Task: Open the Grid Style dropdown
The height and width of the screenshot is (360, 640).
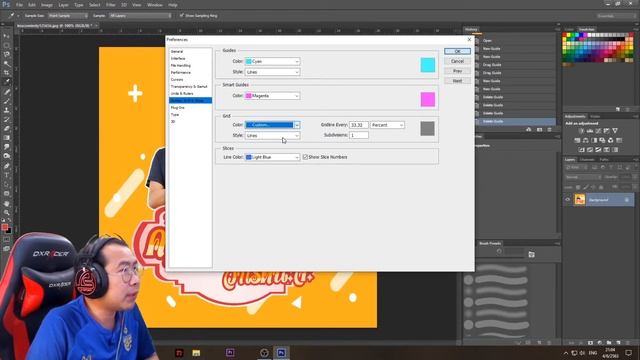Action: (272, 135)
